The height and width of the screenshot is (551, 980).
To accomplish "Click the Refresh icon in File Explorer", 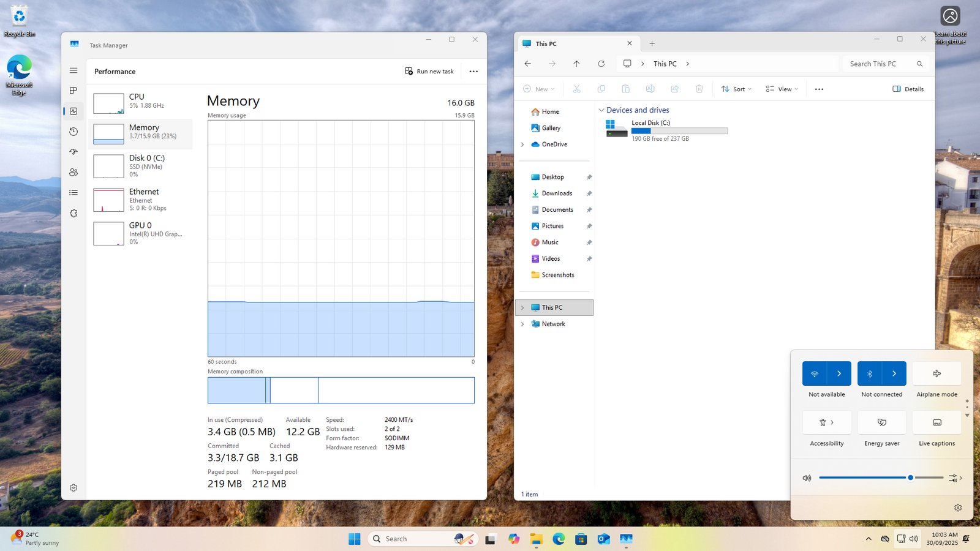I will pos(601,64).
